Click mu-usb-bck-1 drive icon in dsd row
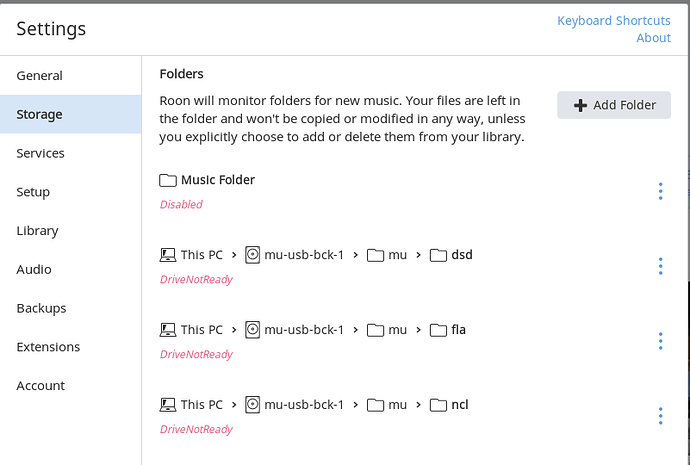The height and width of the screenshot is (465, 690). click(252, 255)
